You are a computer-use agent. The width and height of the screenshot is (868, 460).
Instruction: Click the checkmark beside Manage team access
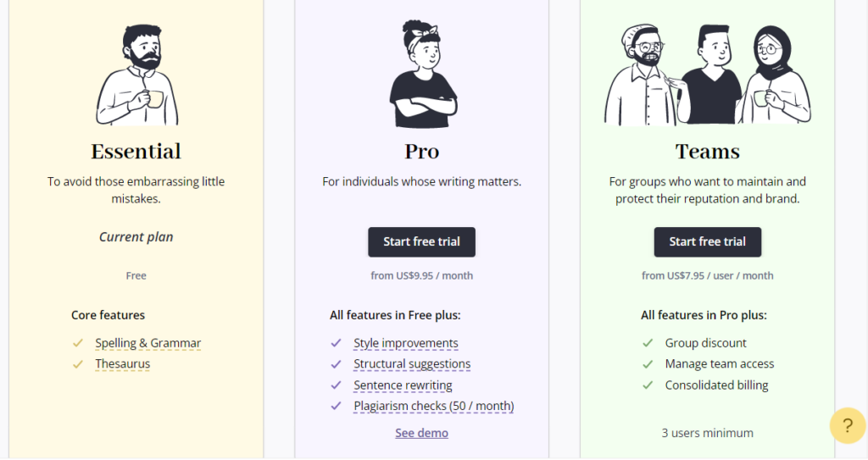pos(648,364)
